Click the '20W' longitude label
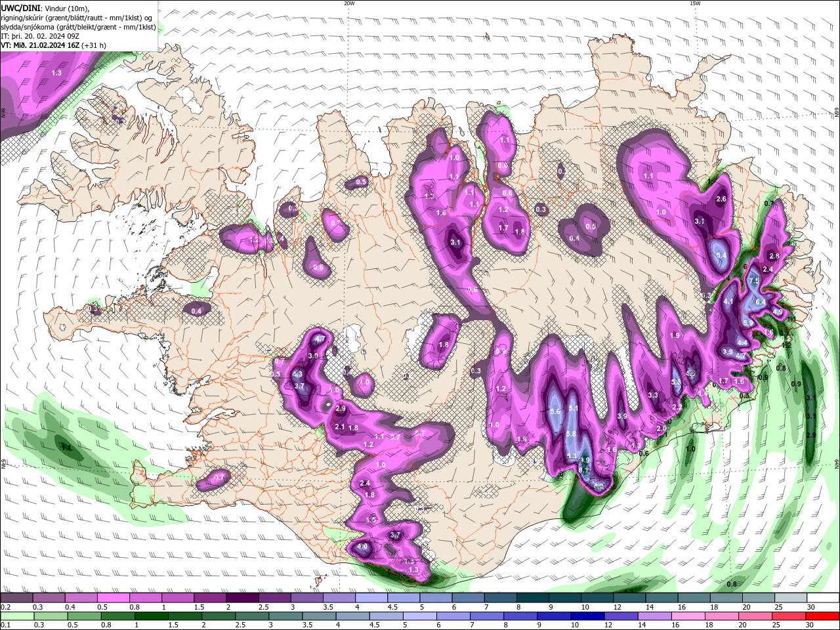 point(349,3)
